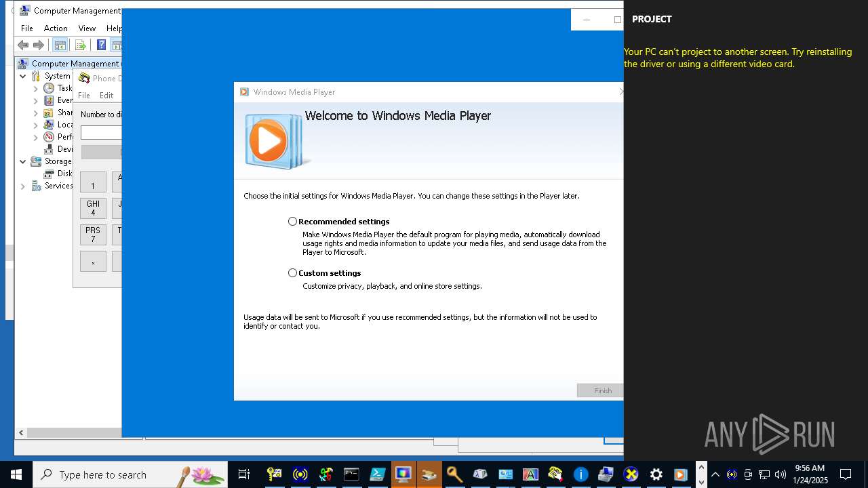The image size is (868, 488).
Task: Click date and time clock in taskbar
Action: (811, 474)
